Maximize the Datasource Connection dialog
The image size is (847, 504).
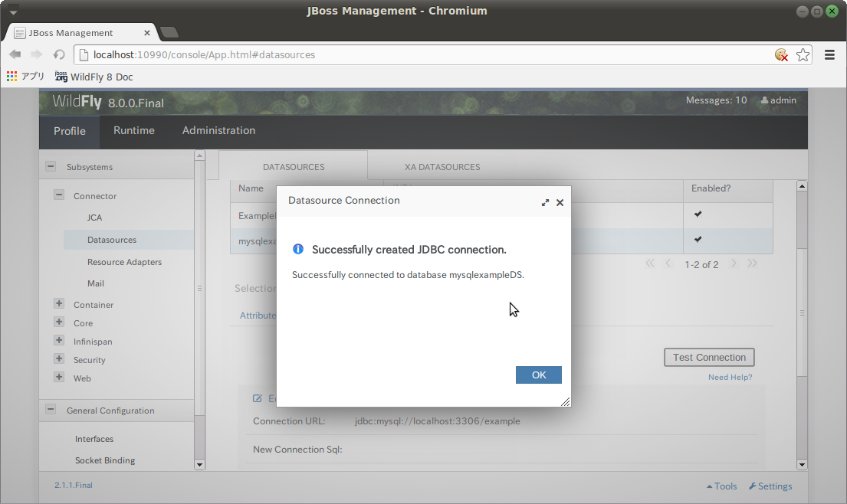[545, 202]
